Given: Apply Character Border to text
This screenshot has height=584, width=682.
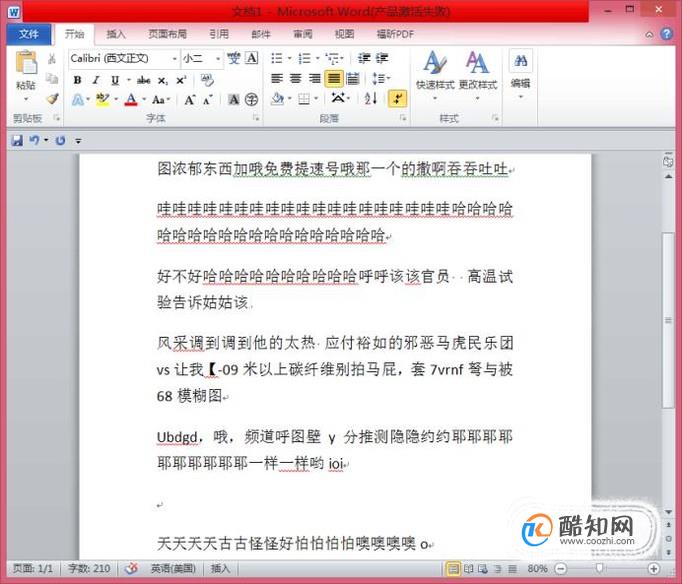Looking at the screenshot, I should click(x=252, y=58).
